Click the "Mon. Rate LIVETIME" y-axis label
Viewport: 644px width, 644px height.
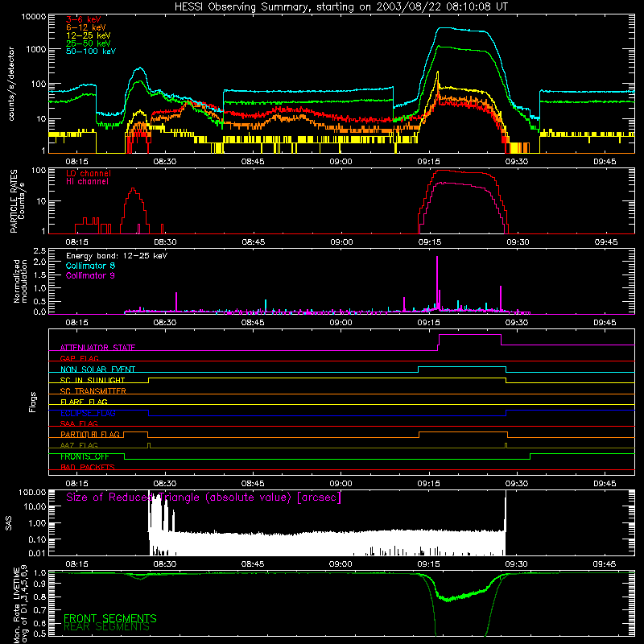(16, 605)
